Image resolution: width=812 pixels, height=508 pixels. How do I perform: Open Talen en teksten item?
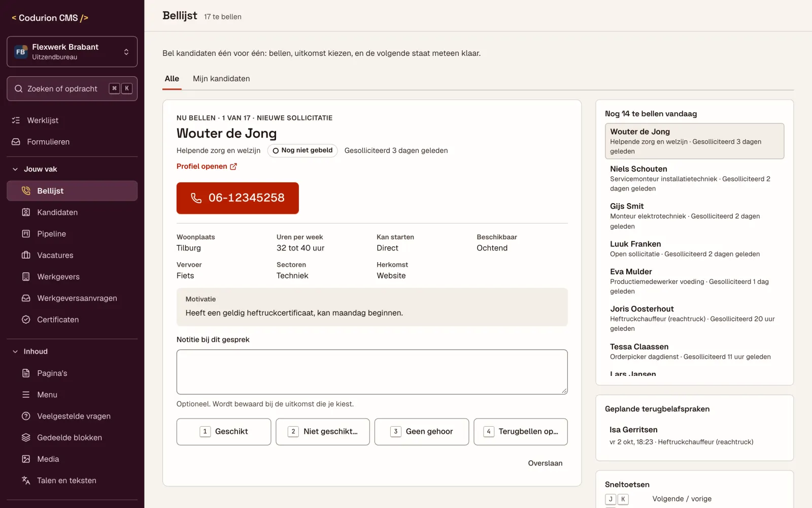[x=72, y=481]
